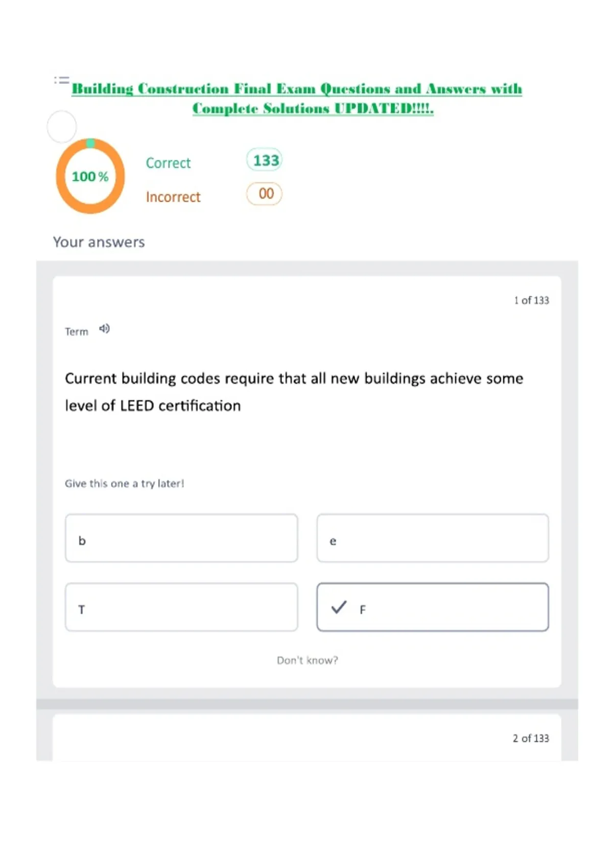Click the 2 of 133 question counter
This screenshot has height=868, width=613.
click(x=531, y=738)
